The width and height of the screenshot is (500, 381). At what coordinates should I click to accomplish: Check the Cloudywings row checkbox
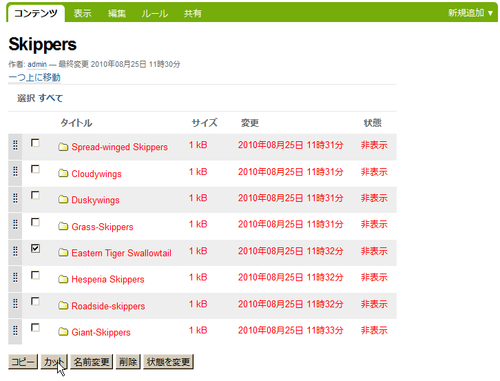coord(35,169)
